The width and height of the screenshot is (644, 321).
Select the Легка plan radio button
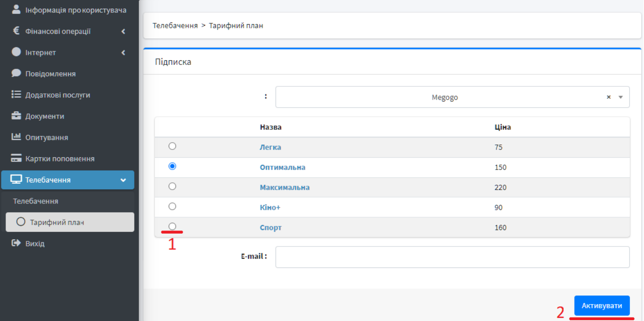(x=172, y=146)
